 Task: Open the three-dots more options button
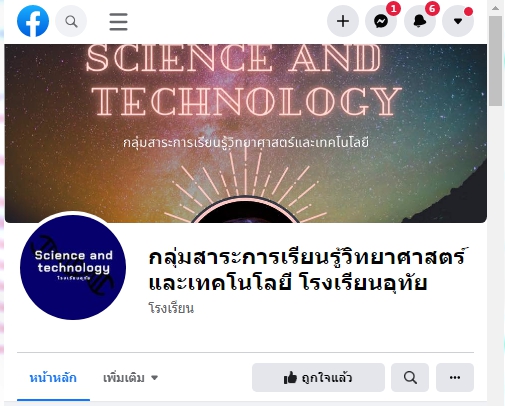pyautogui.click(x=455, y=378)
